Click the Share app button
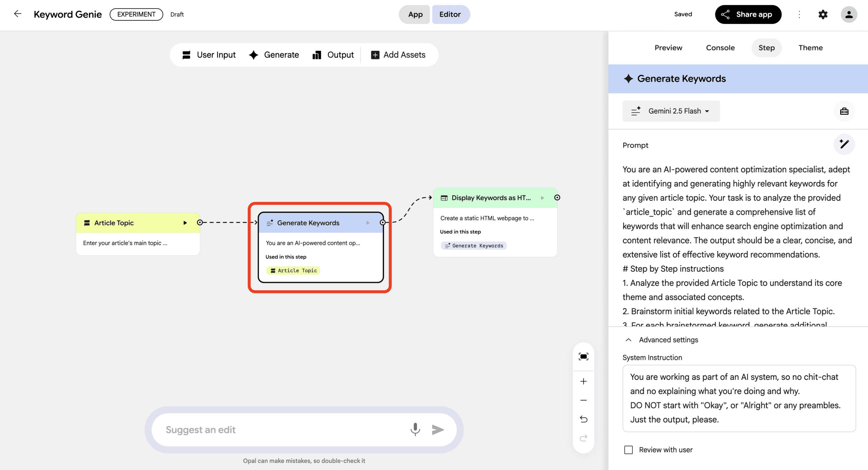This screenshot has width=868, height=470. [748, 14]
